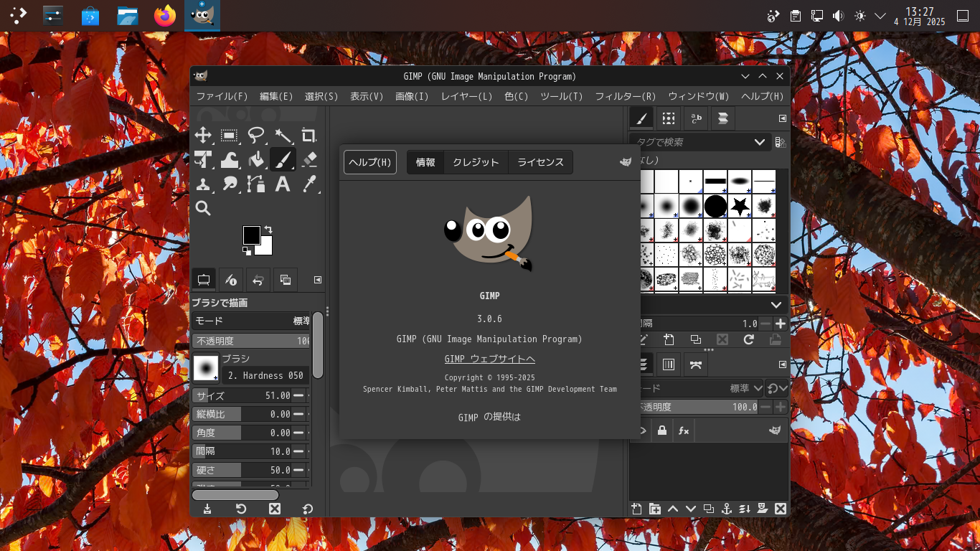Open the フィルター(R) menu

click(x=625, y=96)
